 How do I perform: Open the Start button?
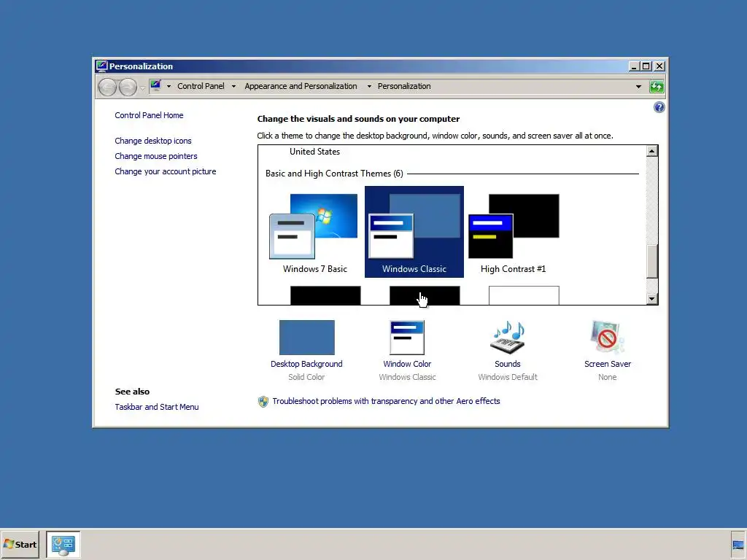tap(20, 544)
